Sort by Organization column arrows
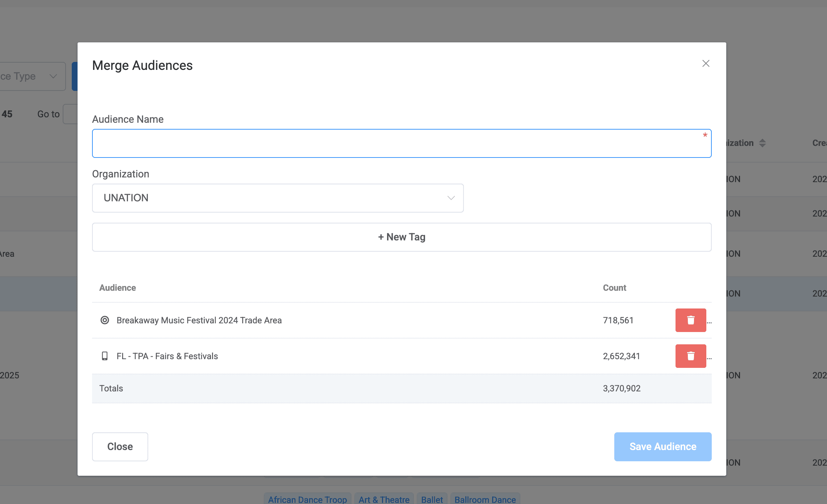The width and height of the screenshot is (827, 504). point(762,143)
